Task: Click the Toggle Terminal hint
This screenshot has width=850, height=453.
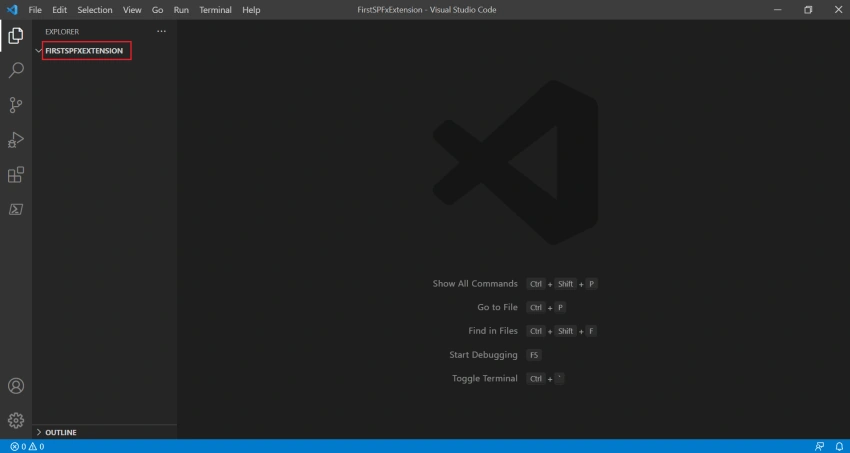Action: pyautogui.click(x=485, y=379)
